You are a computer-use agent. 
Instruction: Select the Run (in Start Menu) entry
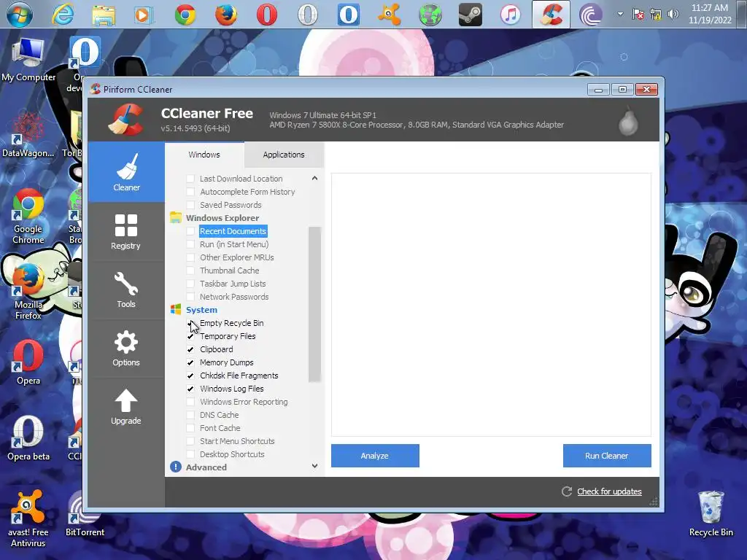coord(234,244)
